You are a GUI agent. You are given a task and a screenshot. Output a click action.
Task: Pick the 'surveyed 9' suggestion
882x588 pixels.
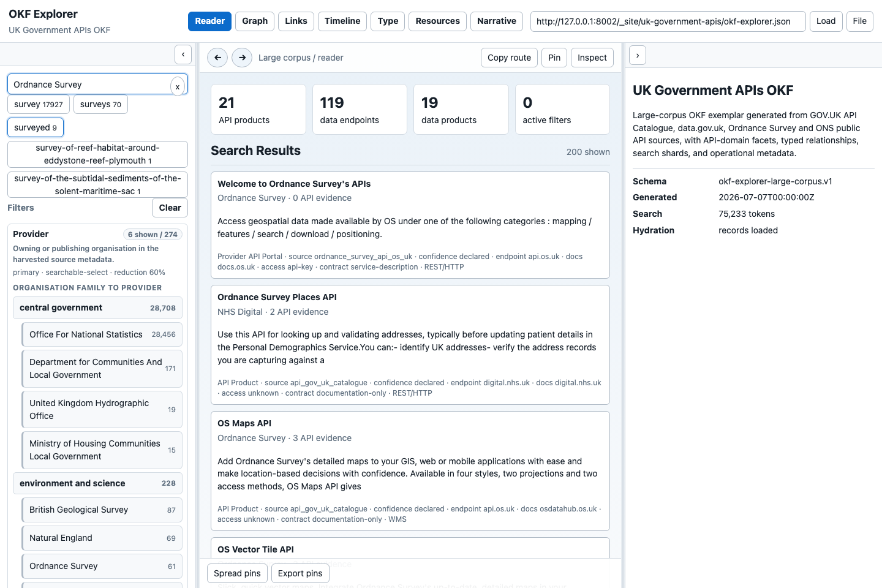coord(36,127)
